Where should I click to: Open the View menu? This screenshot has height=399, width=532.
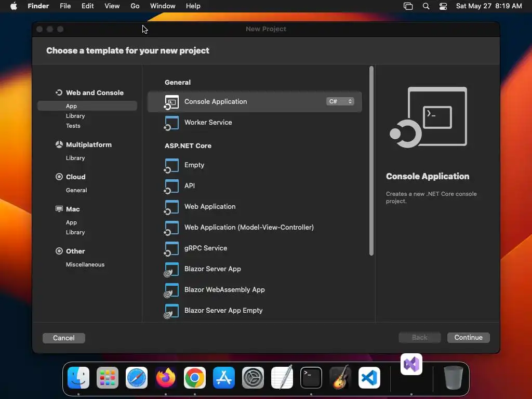pyautogui.click(x=112, y=6)
